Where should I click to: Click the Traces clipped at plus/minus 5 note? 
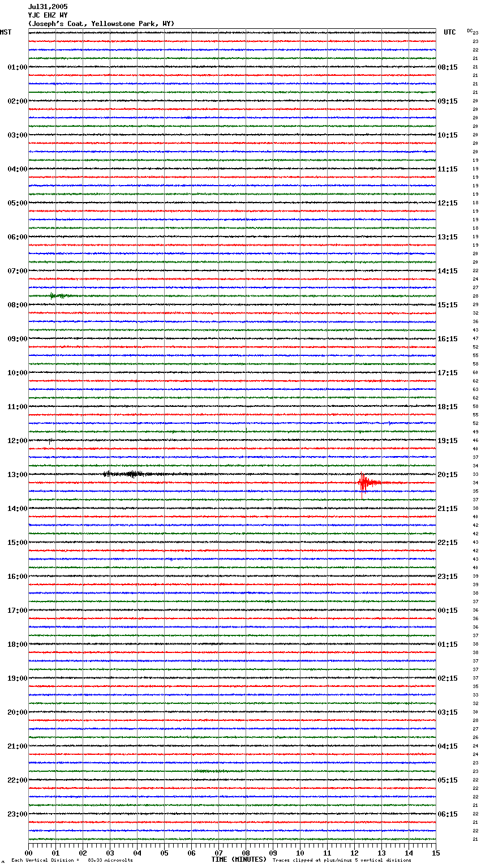click(x=342, y=860)
